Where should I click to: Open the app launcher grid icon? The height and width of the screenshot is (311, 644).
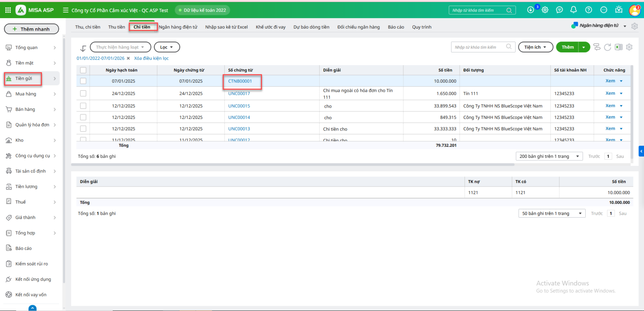[8, 10]
